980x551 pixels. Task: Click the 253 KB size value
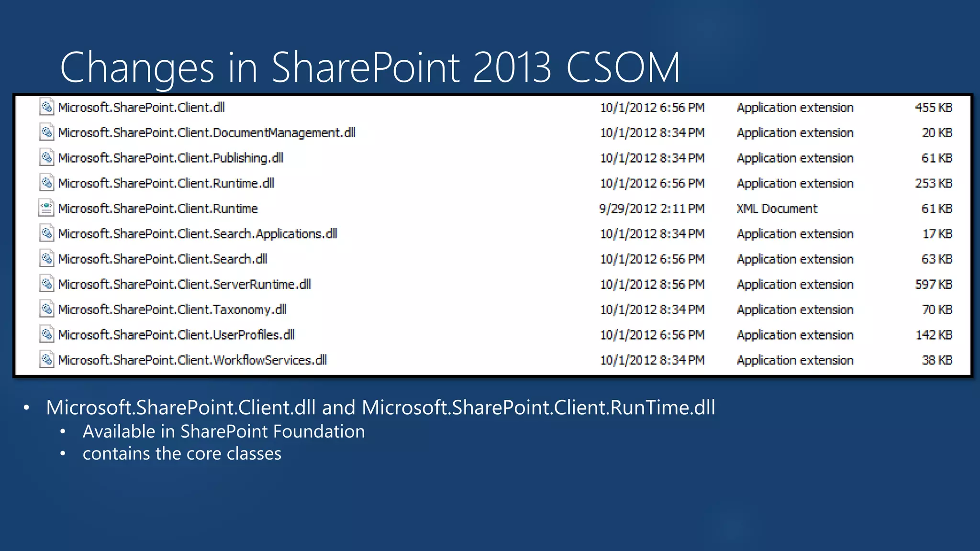click(934, 183)
